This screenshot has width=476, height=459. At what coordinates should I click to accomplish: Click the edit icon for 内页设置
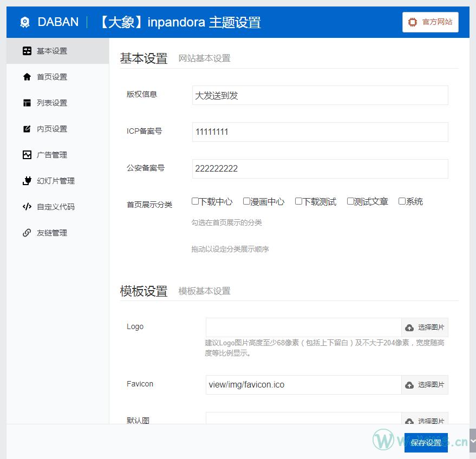click(x=27, y=129)
